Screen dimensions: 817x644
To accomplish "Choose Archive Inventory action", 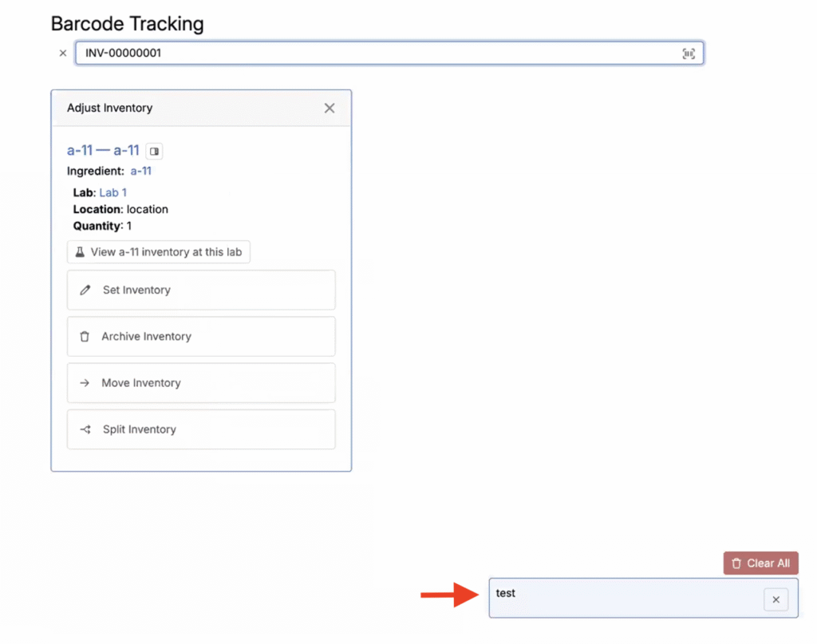I will (201, 336).
